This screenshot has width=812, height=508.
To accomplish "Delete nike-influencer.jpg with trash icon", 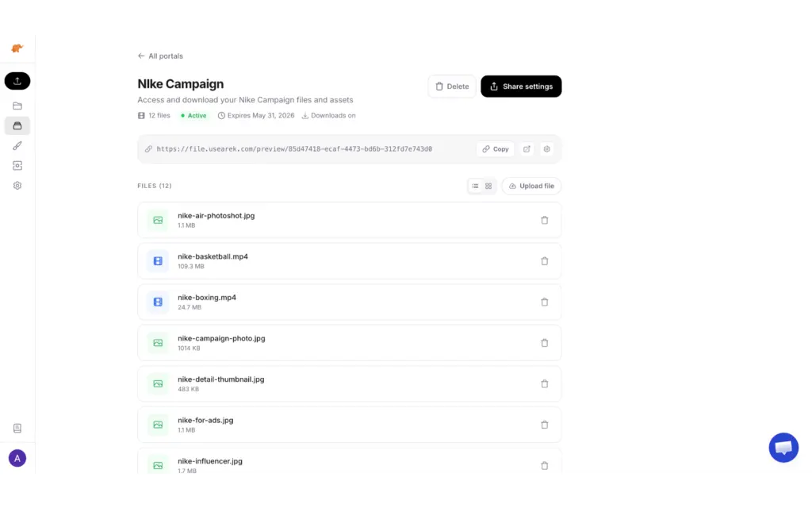I will pos(544,466).
